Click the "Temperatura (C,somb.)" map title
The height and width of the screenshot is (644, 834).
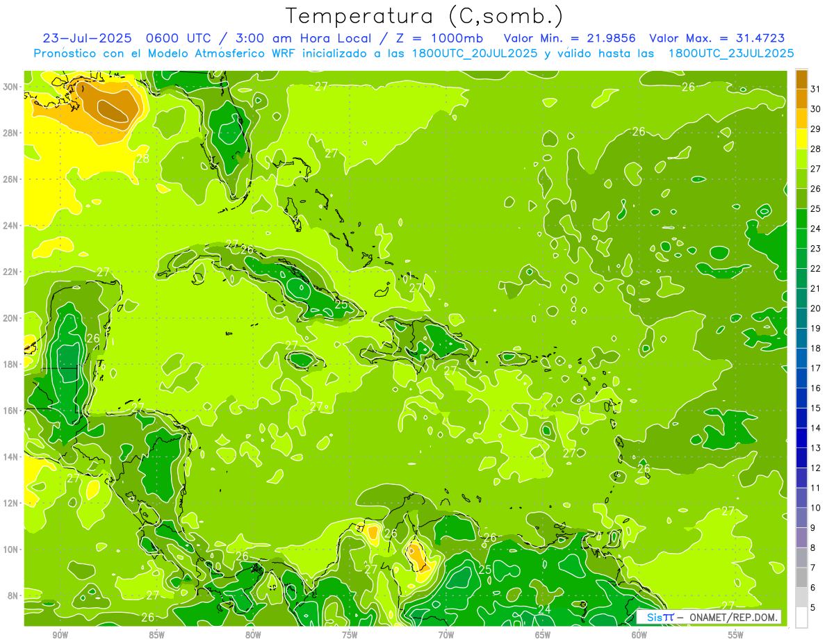tap(424, 16)
